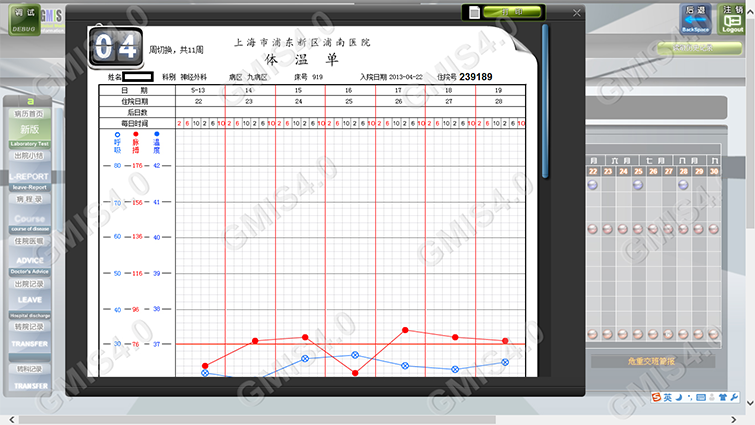
Task: Toggle the moon half-width icon in the IME bar
Action: pyautogui.click(x=679, y=397)
